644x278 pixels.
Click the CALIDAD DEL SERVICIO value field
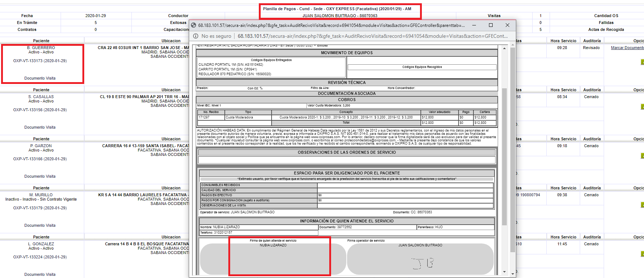tap(405, 190)
